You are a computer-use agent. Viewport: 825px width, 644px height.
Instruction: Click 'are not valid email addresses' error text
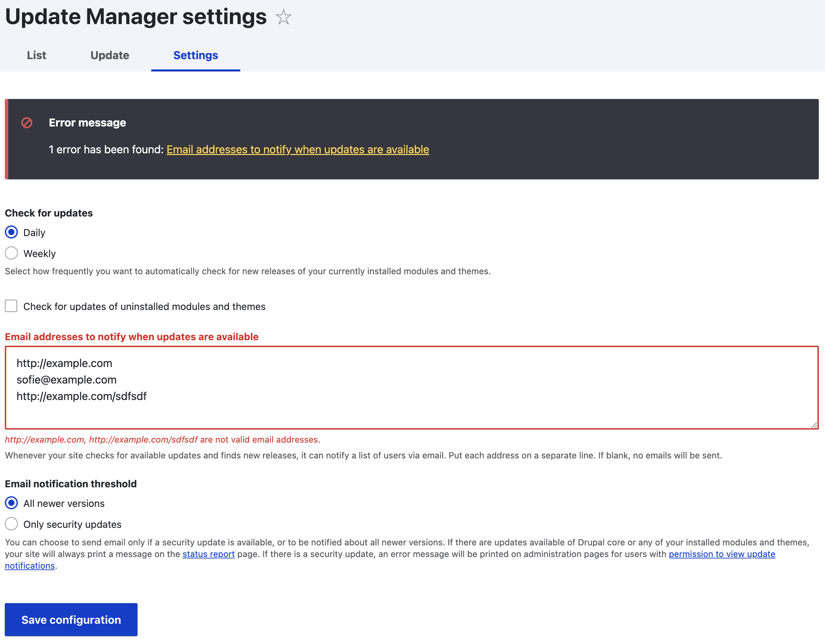pos(260,440)
